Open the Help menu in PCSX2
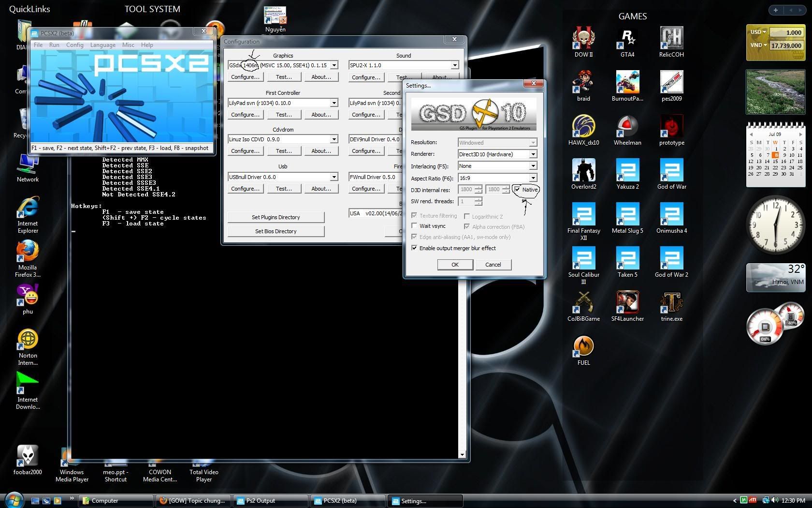This screenshot has width=812, height=508. pyautogui.click(x=147, y=45)
